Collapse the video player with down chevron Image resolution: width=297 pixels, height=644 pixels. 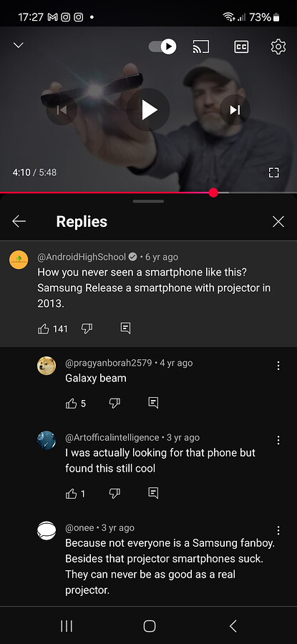(19, 46)
